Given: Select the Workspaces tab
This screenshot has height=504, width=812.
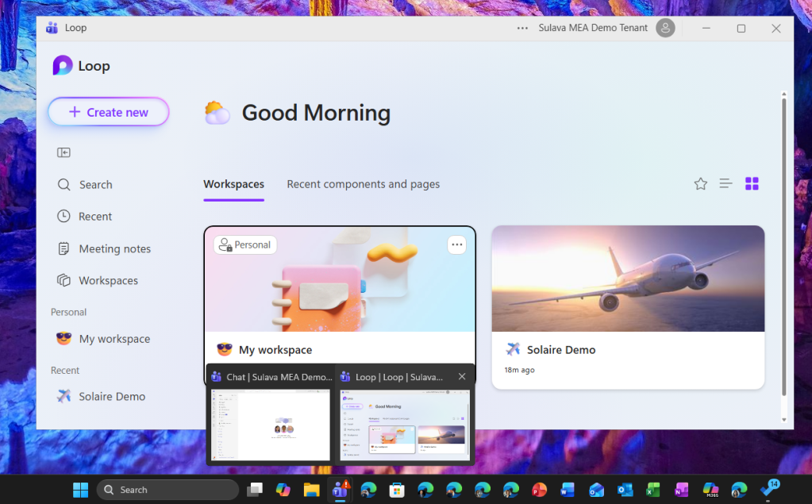Looking at the screenshot, I should [x=233, y=184].
